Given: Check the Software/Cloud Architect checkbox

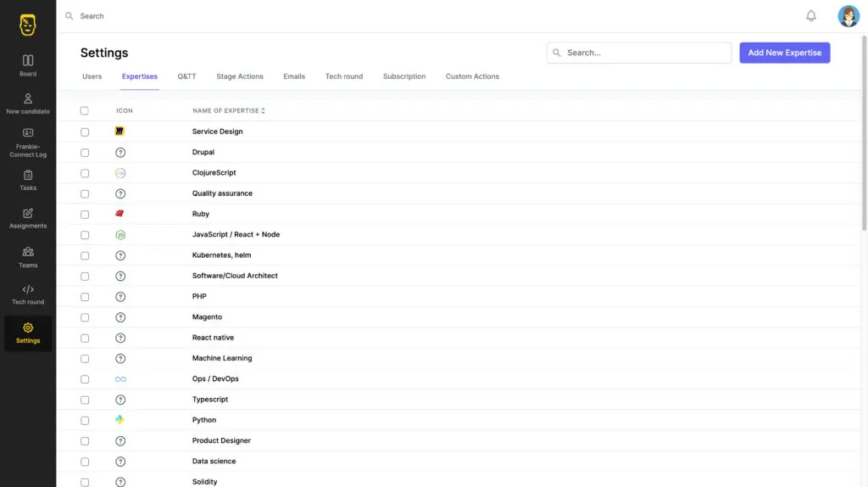Looking at the screenshot, I should [x=85, y=276].
